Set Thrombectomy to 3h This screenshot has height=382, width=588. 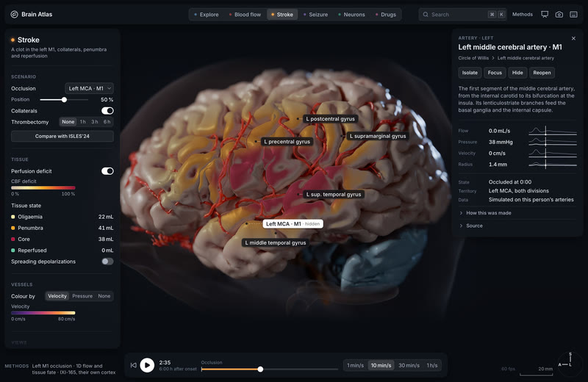point(95,122)
